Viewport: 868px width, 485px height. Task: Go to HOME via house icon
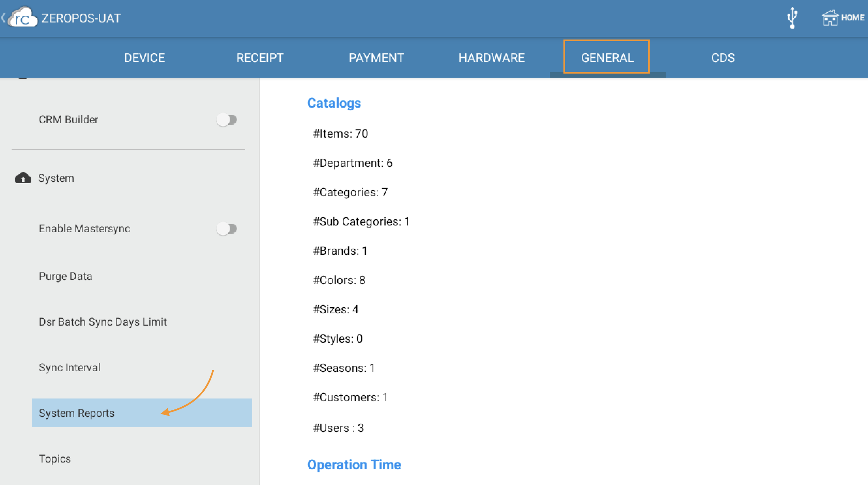(x=843, y=18)
